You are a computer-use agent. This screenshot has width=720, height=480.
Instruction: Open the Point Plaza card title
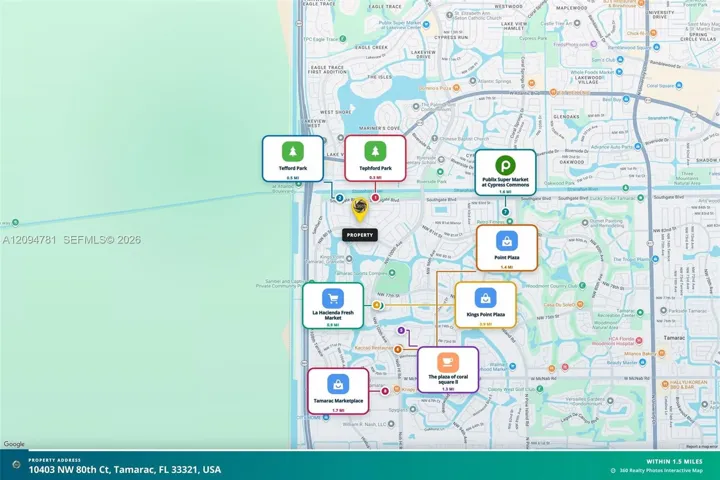pos(506,258)
